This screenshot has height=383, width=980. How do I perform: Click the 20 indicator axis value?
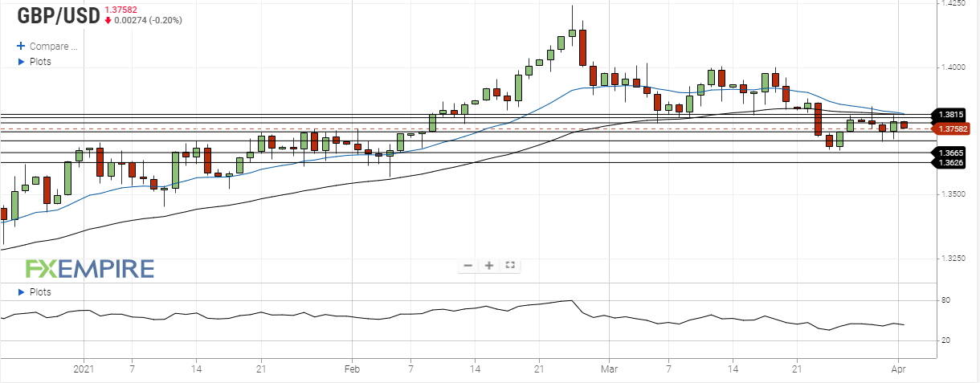point(946,341)
